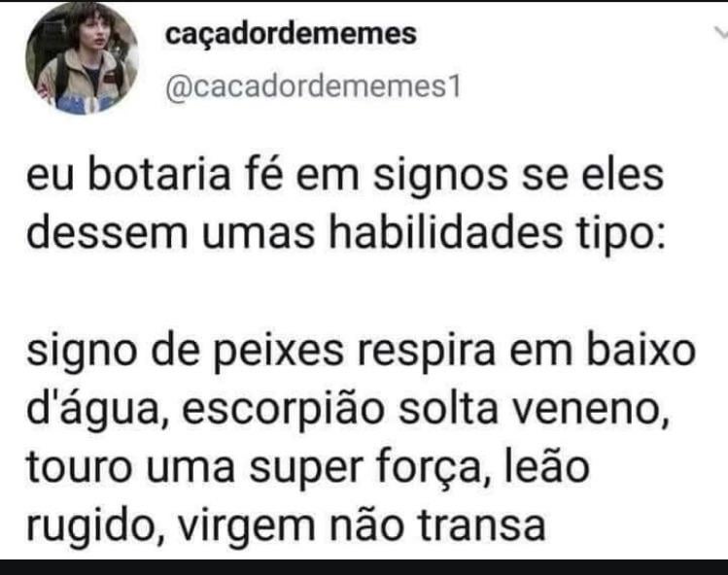Click the line "eu botaria fé em signos"
This screenshot has height=575, width=728.
(344, 177)
